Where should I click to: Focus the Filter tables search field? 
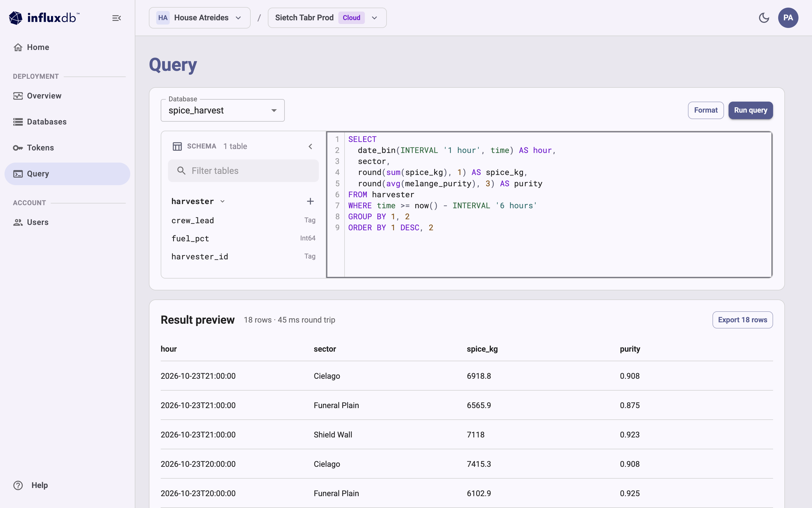(243, 171)
